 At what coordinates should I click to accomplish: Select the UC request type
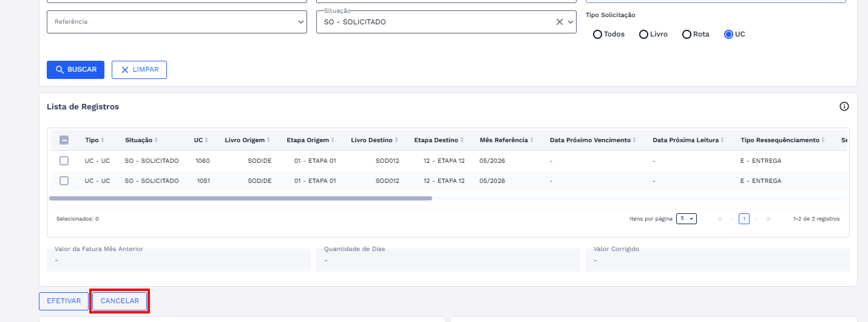tap(728, 34)
